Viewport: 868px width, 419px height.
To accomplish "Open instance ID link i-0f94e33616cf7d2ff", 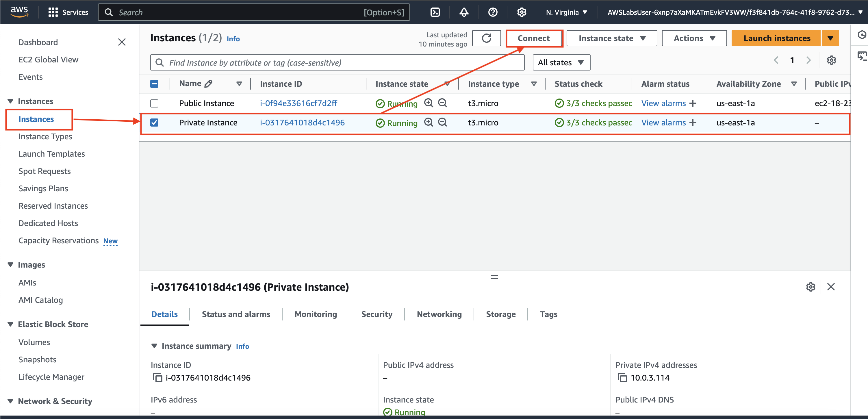I will point(298,103).
